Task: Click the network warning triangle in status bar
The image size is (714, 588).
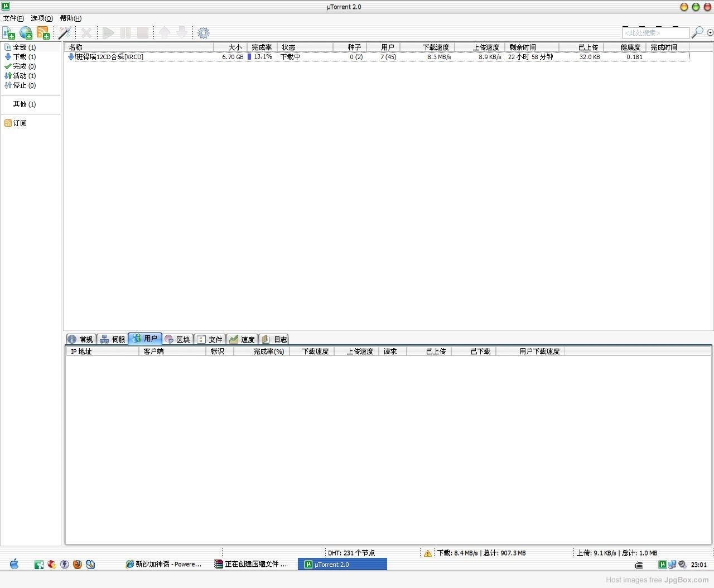Action: click(x=428, y=553)
